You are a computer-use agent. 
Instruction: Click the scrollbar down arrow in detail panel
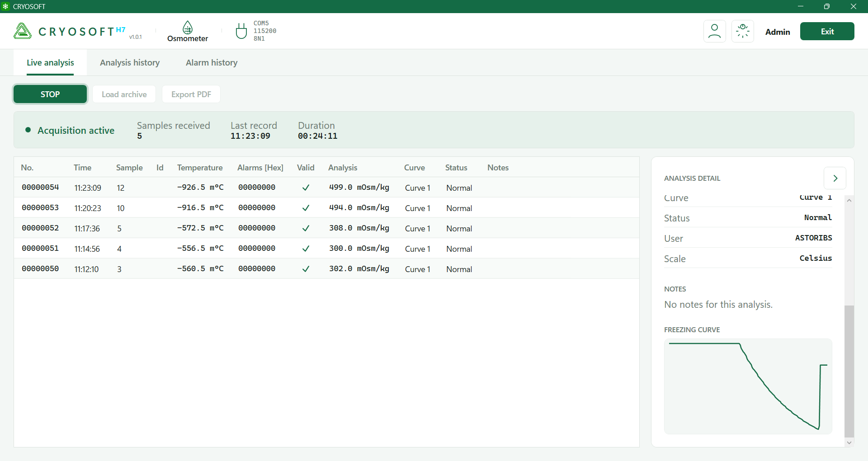click(849, 443)
